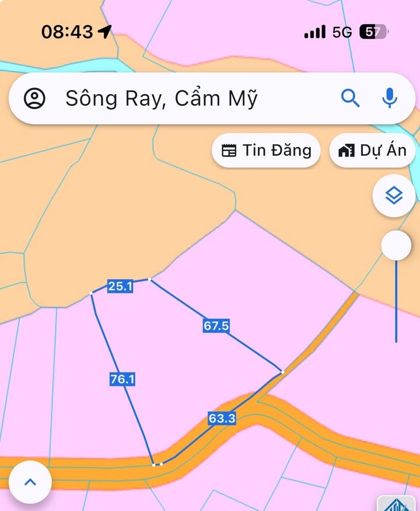
Task: Click the white slider handle knob
Action: point(396,245)
